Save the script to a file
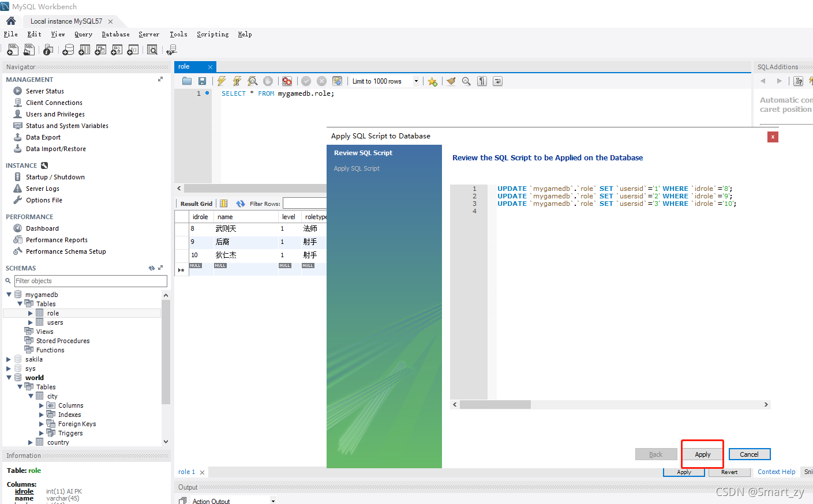The width and height of the screenshot is (813, 504). [x=202, y=81]
